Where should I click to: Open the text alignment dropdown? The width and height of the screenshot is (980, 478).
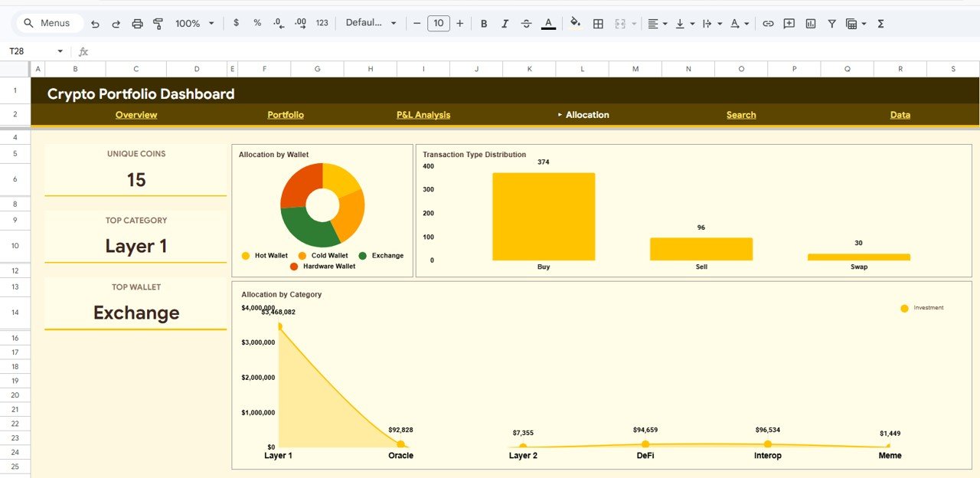click(x=656, y=23)
